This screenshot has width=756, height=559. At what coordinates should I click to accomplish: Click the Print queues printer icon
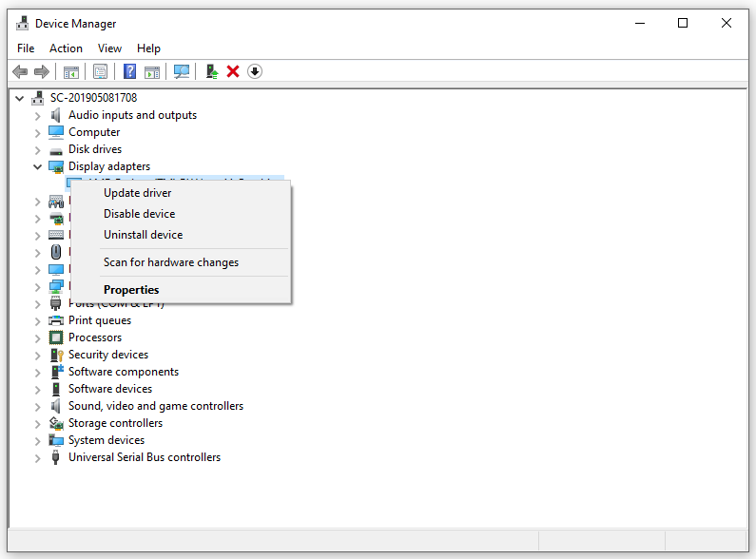click(56, 320)
